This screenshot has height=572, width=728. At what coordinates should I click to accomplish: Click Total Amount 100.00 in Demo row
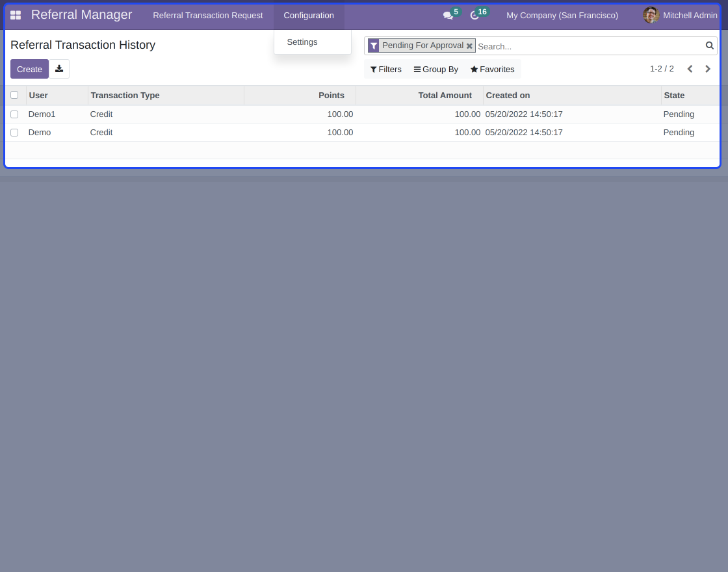pos(467,133)
